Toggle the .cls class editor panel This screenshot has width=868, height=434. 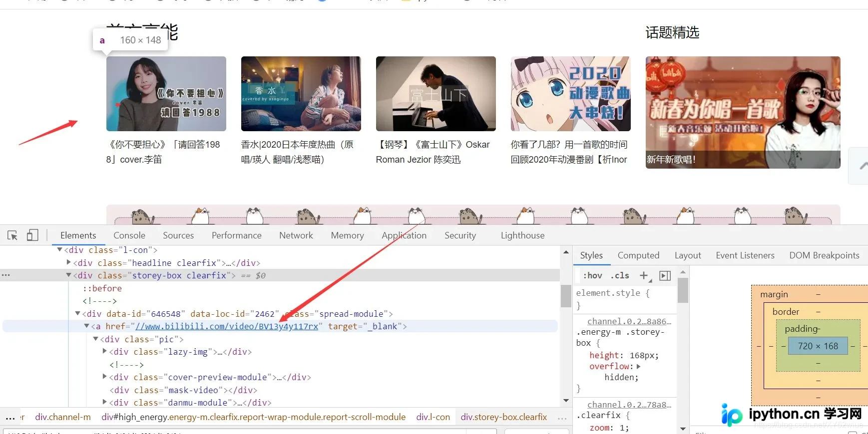(620, 275)
